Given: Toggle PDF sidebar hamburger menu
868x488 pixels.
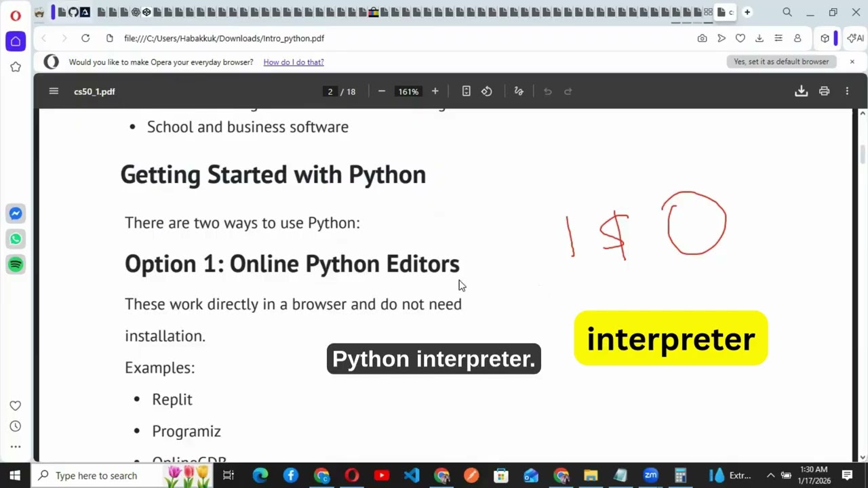Looking at the screenshot, I should (54, 91).
